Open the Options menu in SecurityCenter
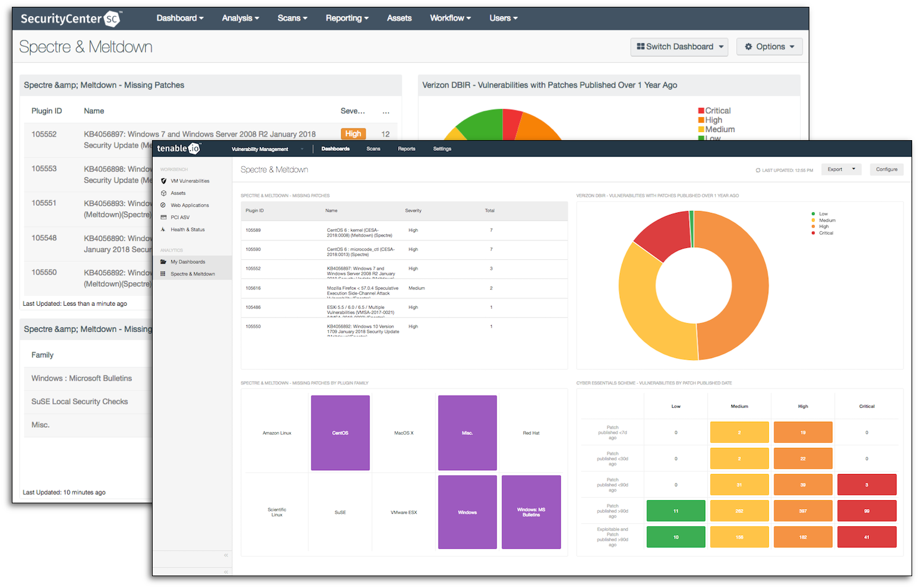 [x=769, y=47]
